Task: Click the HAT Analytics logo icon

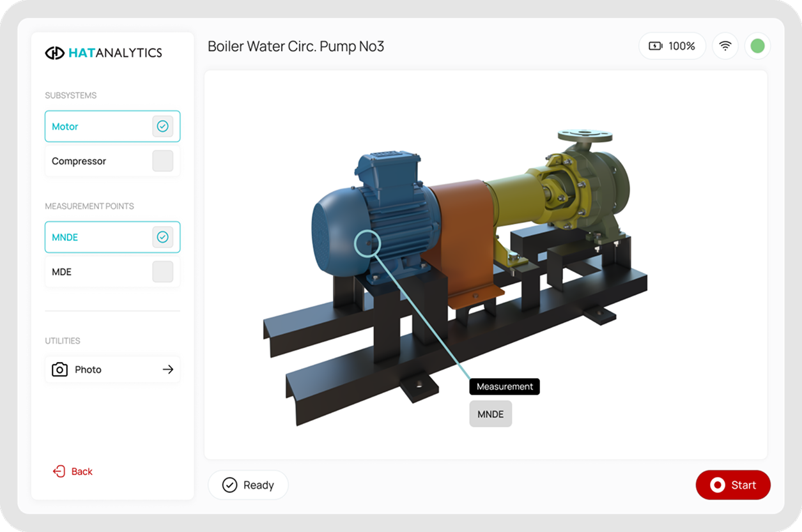Action: (x=54, y=53)
